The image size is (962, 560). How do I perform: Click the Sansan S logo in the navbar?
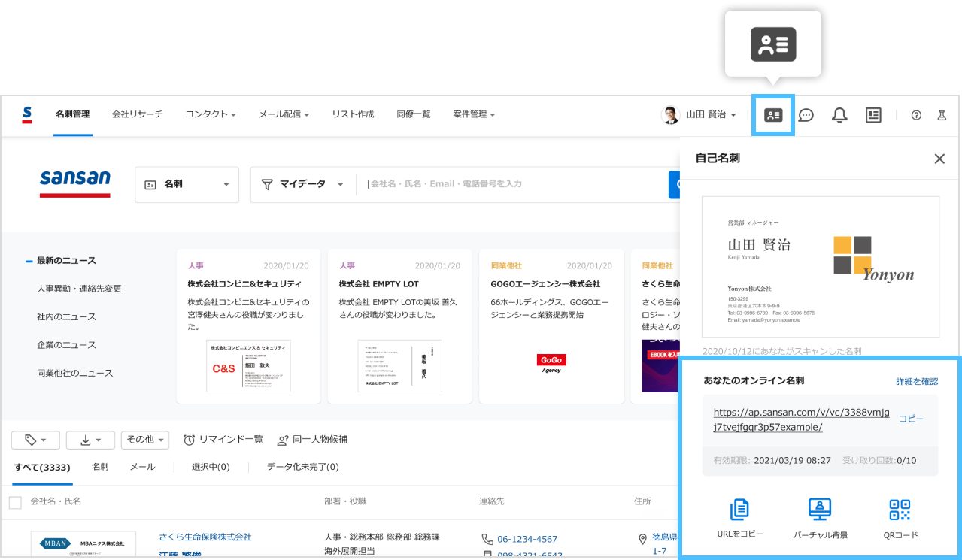point(27,114)
